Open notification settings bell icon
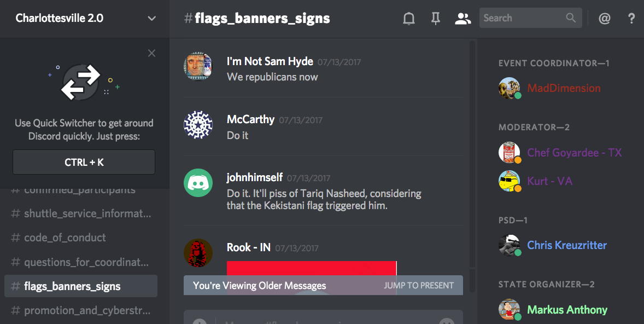This screenshot has width=644, height=324. tap(409, 18)
